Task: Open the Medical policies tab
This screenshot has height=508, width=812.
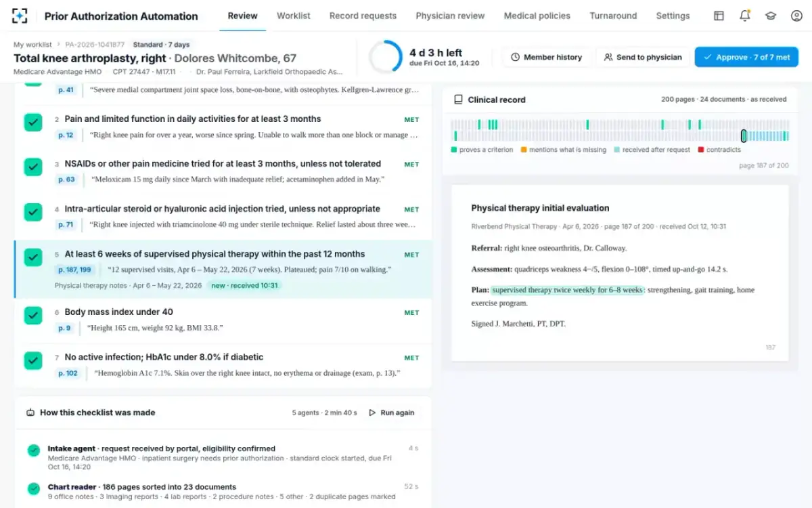Action: tap(537, 16)
